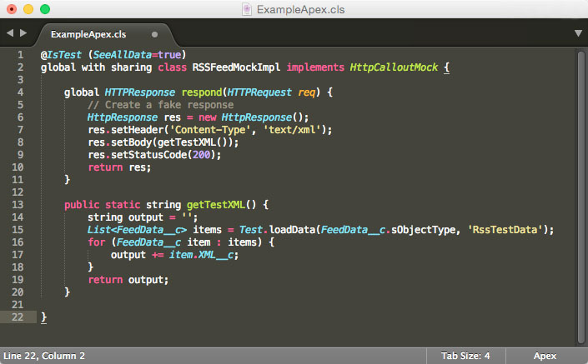Click the document icon in the title bar

247,9
